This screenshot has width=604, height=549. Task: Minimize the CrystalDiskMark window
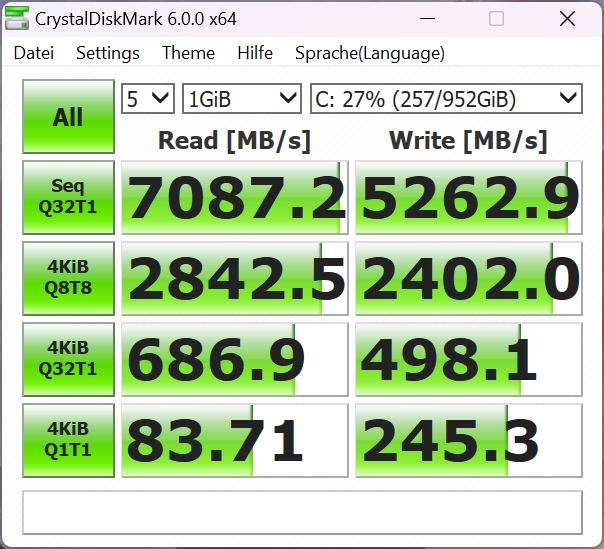pyautogui.click(x=427, y=18)
